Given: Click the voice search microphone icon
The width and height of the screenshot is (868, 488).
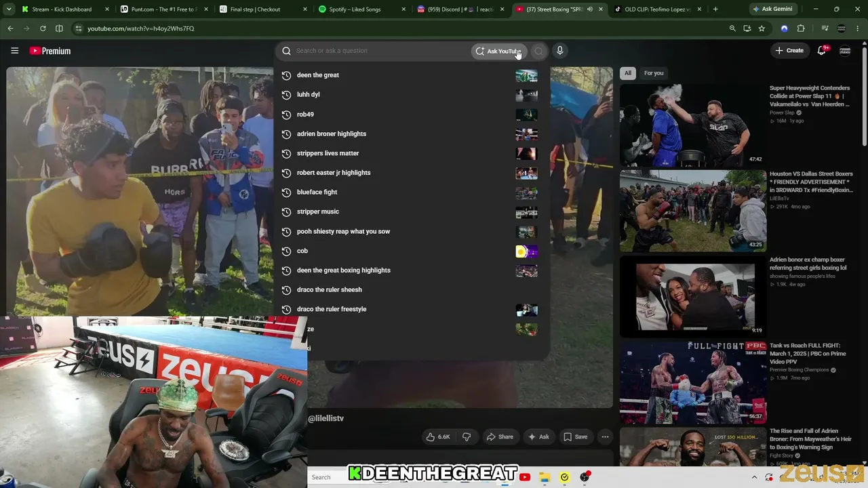Looking at the screenshot, I should pyautogui.click(x=559, y=51).
